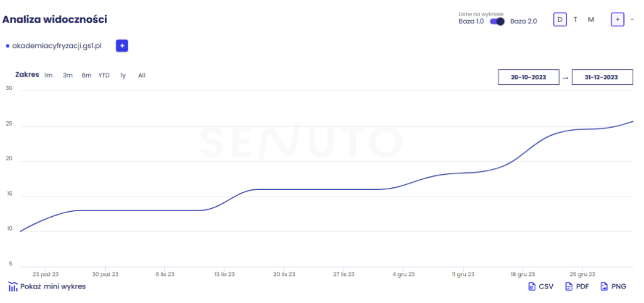
Task: Click the PDF file export icon
Action: coord(569,287)
